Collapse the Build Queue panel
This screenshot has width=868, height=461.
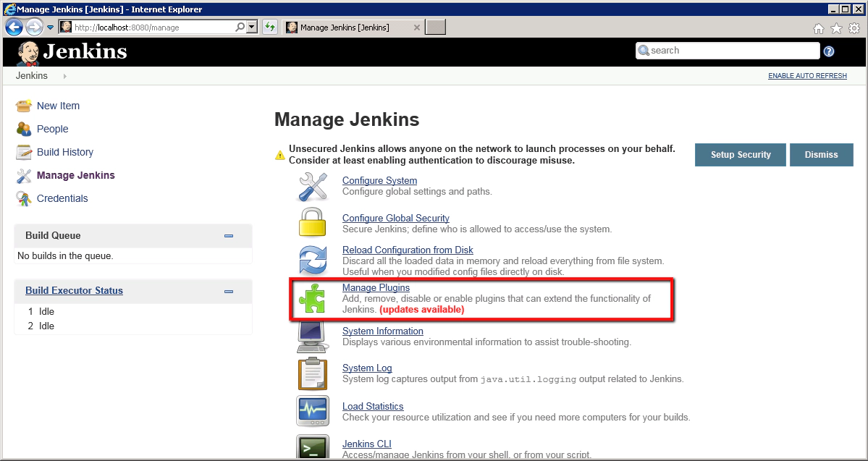click(228, 235)
